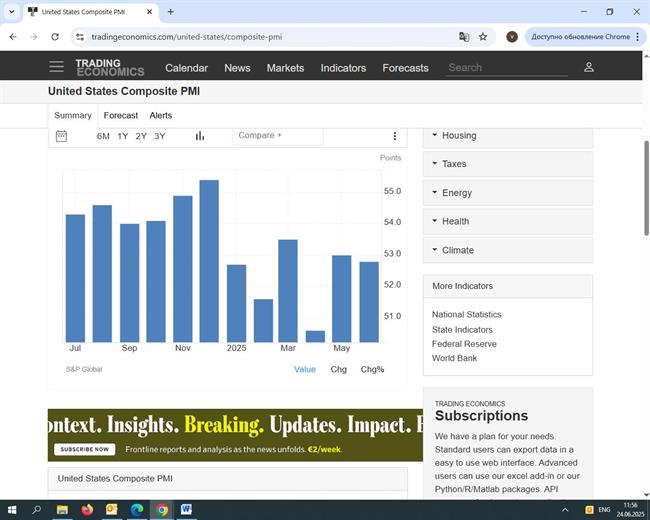Open the hamburger menu icon
The height and width of the screenshot is (520, 650).
(56, 67)
